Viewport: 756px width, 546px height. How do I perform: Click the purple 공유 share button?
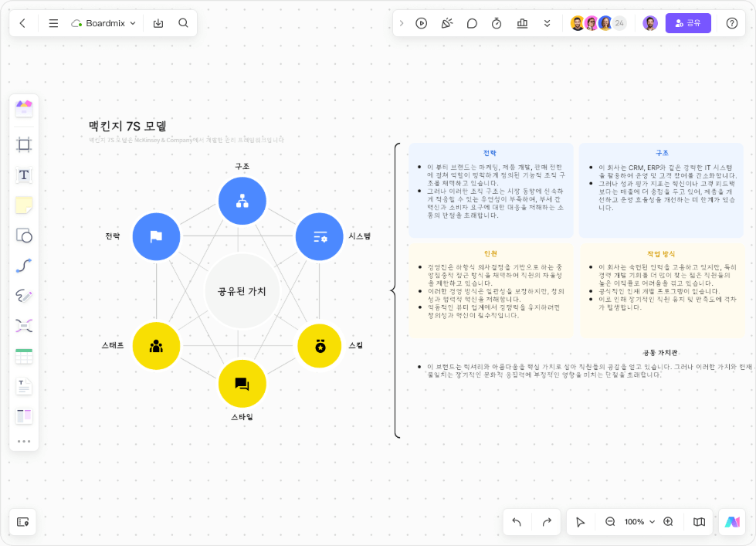[x=688, y=23]
